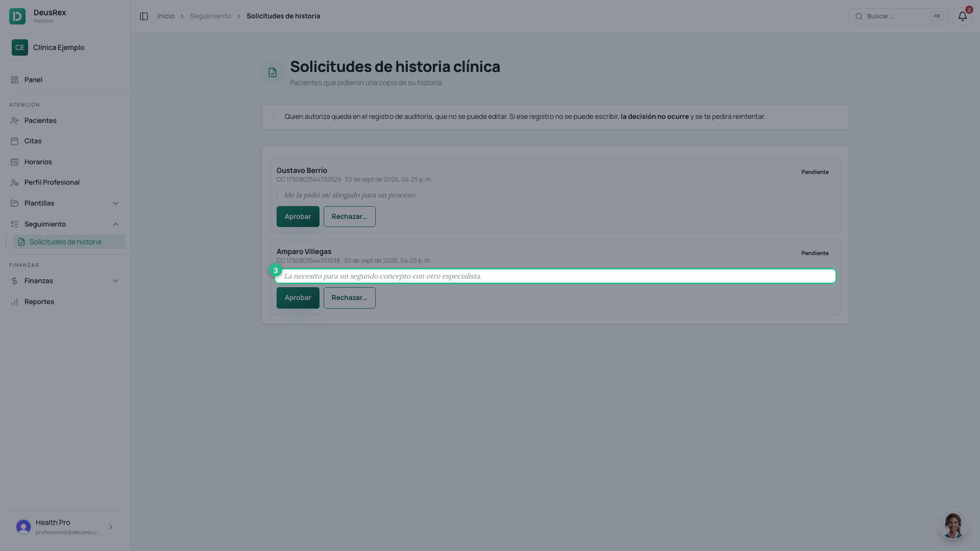Expand the Plantillas chevron
This screenshot has height=551, width=980.
115,204
